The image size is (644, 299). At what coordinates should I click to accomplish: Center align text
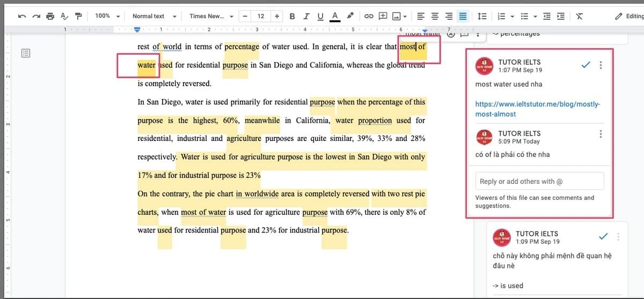435,16
